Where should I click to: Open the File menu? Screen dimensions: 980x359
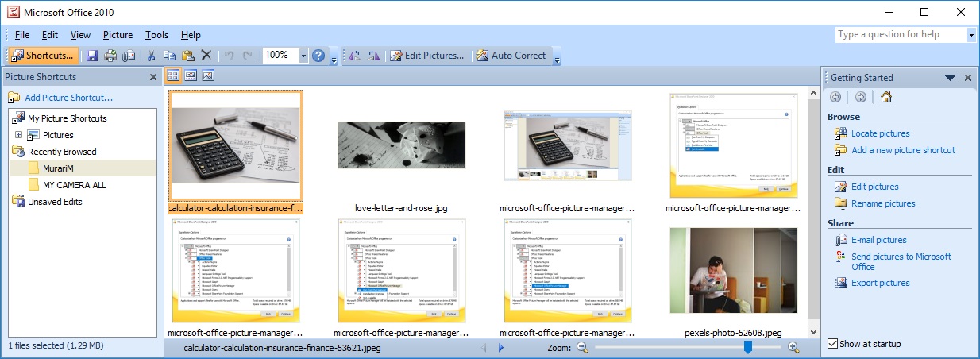22,35
